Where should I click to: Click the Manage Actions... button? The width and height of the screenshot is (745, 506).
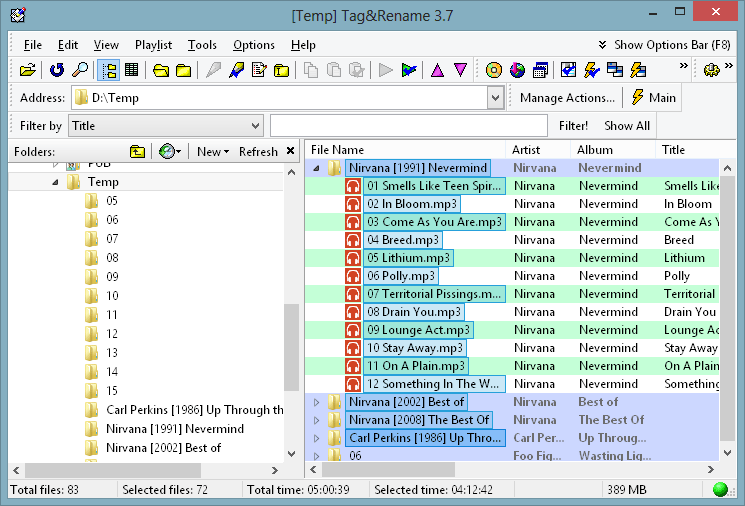coord(567,98)
